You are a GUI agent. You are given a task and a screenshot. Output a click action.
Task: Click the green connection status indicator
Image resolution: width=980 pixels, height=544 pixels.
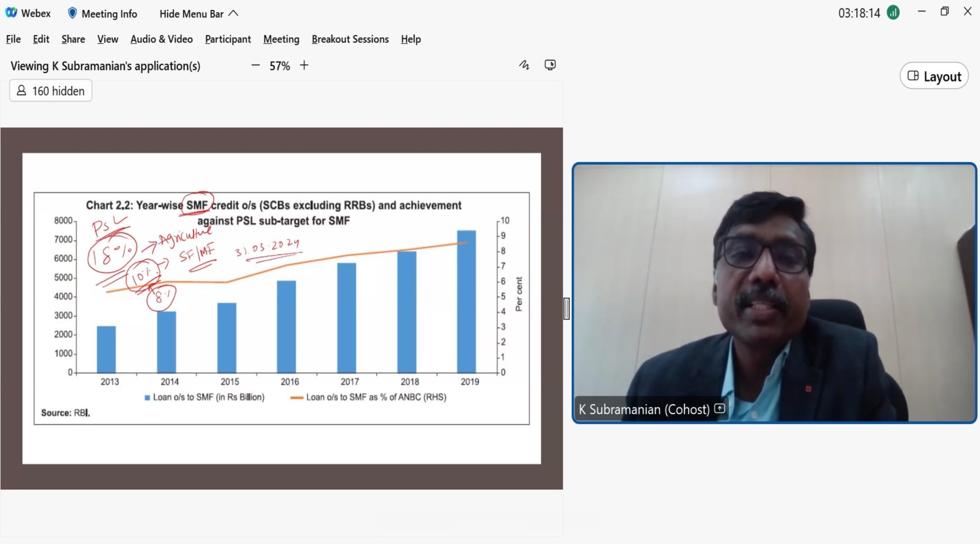(893, 13)
